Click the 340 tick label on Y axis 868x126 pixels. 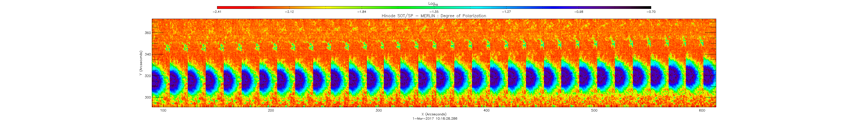[x=148, y=55]
